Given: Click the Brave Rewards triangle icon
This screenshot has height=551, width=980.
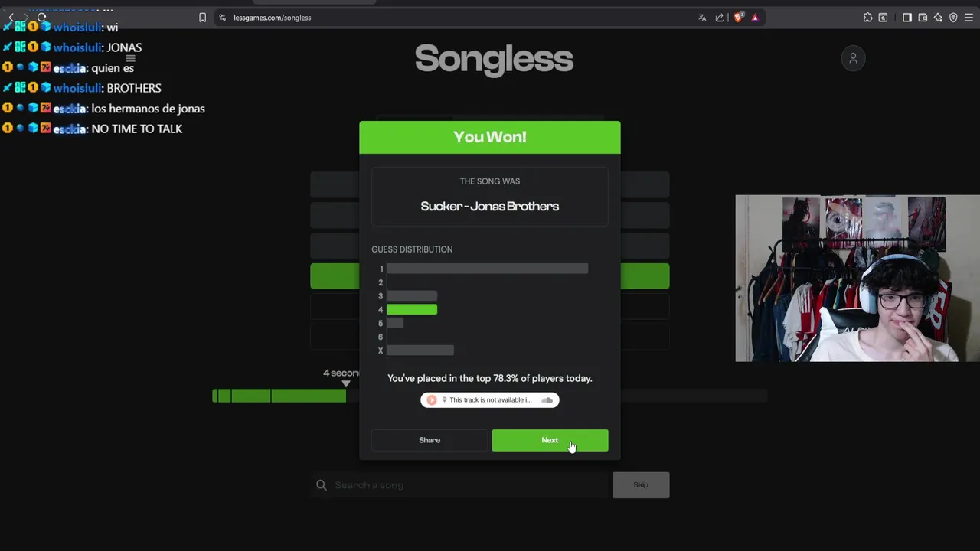Looking at the screenshot, I should [x=755, y=18].
